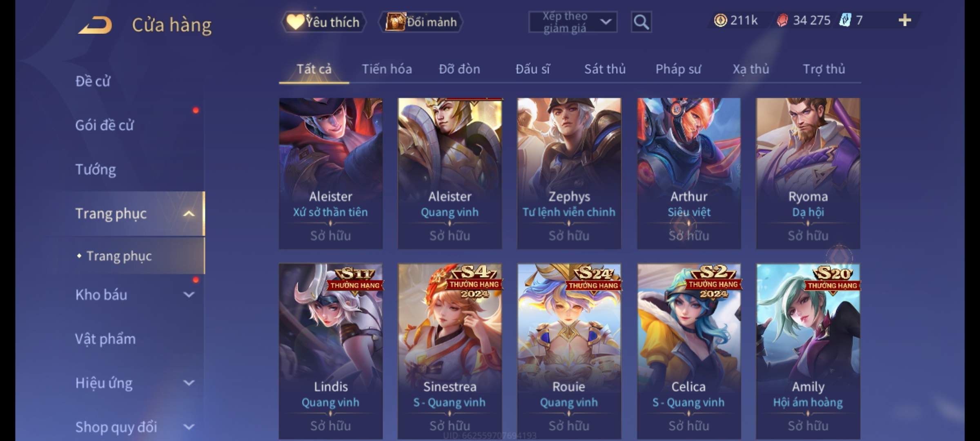980x441 pixels.
Task: Tap the plus icon to add currency
Action: (905, 20)
